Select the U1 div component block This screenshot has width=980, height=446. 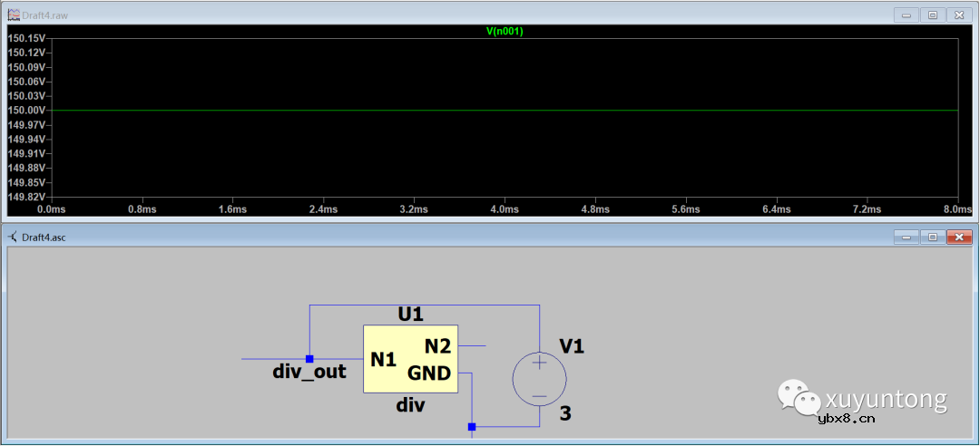pyautogui.click(x=410, y=359)
